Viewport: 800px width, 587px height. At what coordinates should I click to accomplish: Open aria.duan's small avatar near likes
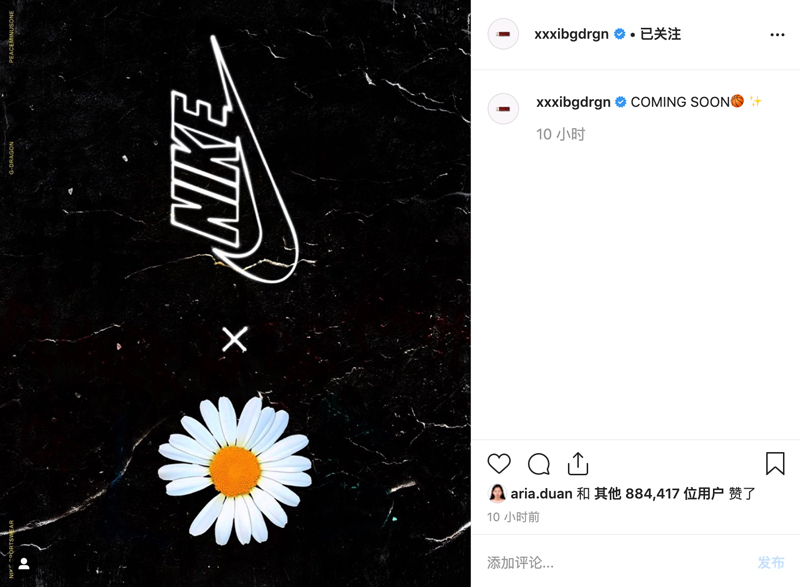(497, 493)
